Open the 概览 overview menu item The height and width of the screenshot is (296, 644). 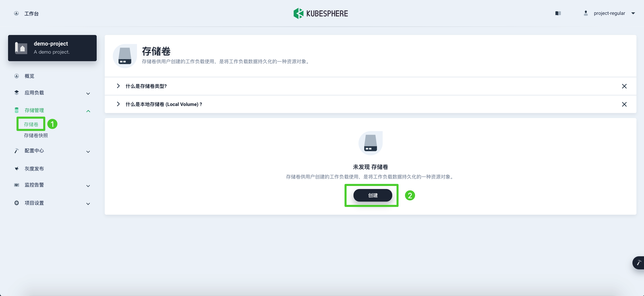coord(29,76)
